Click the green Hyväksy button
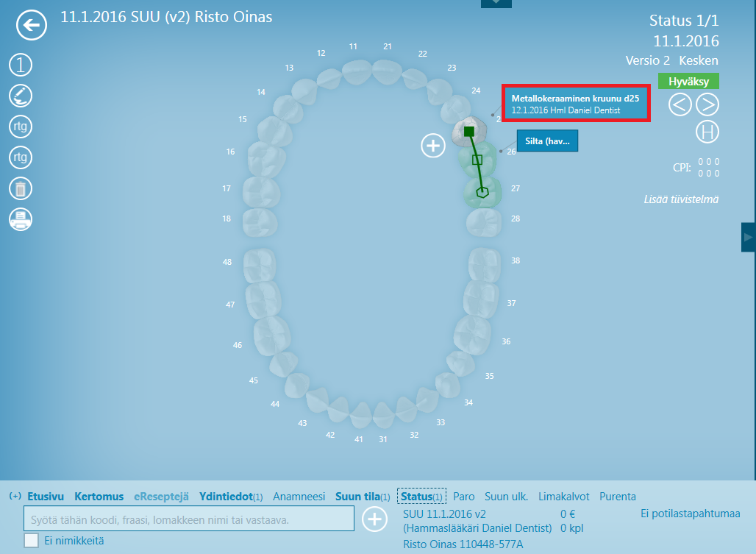Viewport: 756px width, 554px height. coord(688,81)
